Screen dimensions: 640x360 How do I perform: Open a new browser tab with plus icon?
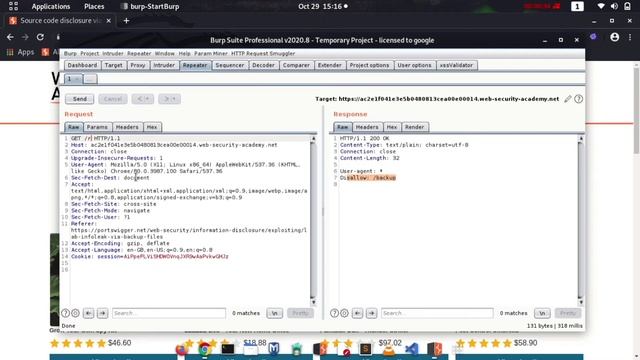(126, 20)
